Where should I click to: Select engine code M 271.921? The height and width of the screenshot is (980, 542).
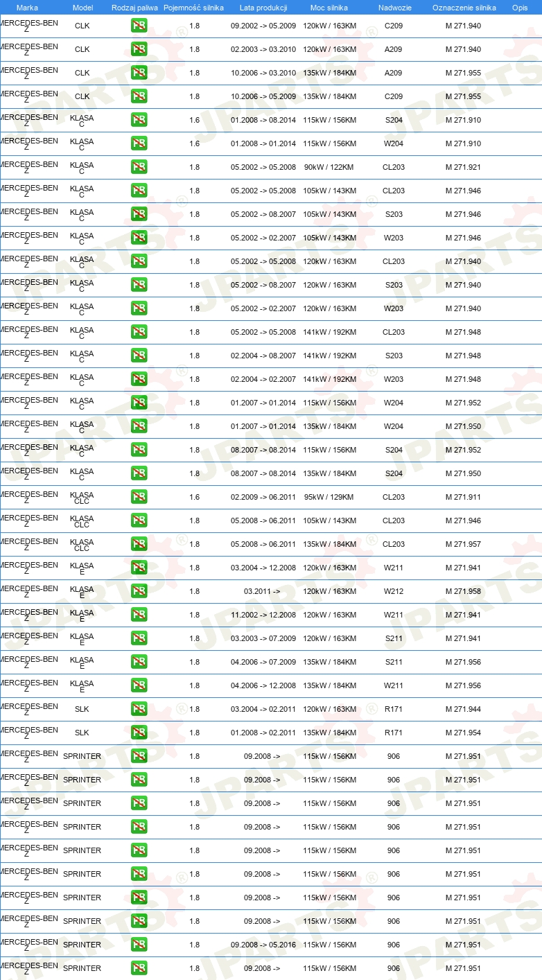pos(463,168)
